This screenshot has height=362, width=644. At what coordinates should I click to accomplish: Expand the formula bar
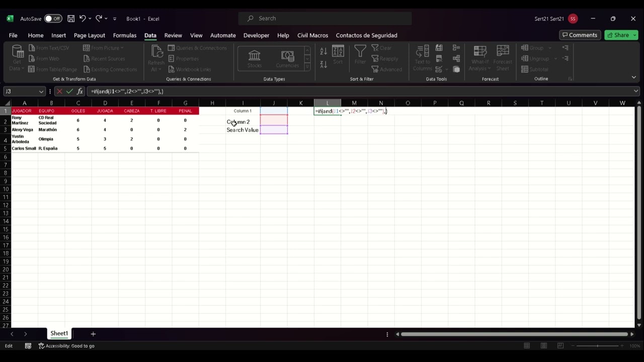click(x=636, y=91)
